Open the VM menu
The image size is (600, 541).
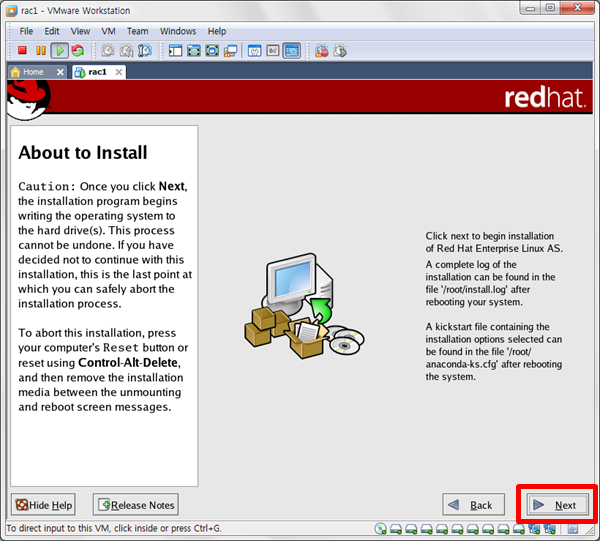(108, 31)
